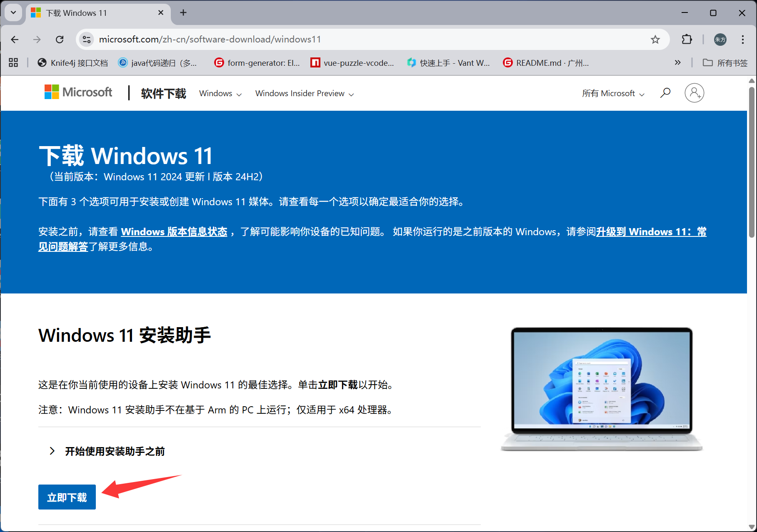Screen dimensions: 757x532
Task: Open the Chrome profile avatar
Action: (720, 40)
